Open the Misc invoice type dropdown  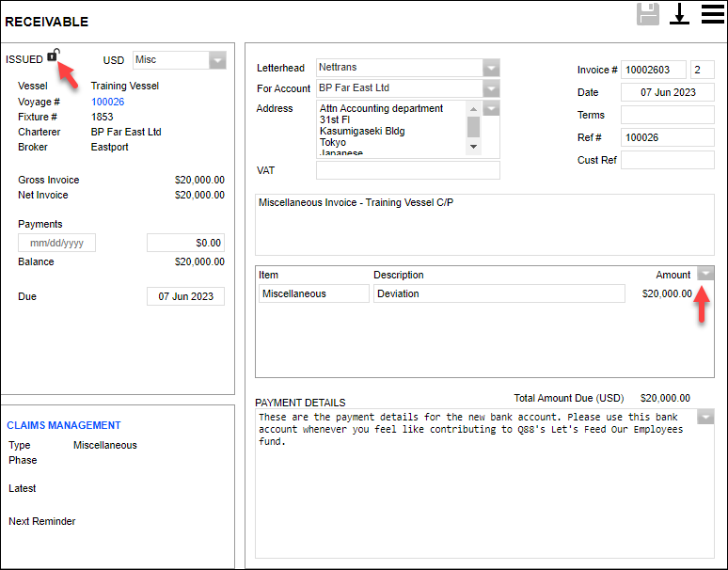pyautogui.click(x=217, y=60)
